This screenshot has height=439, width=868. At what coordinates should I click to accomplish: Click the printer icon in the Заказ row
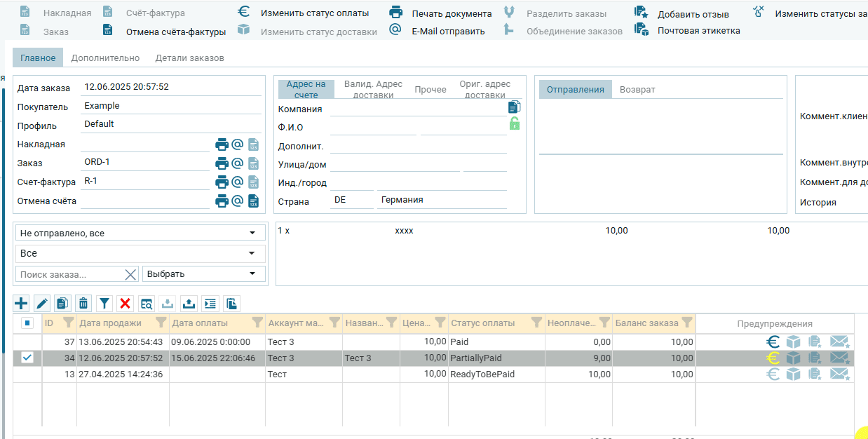click(222, 163)
